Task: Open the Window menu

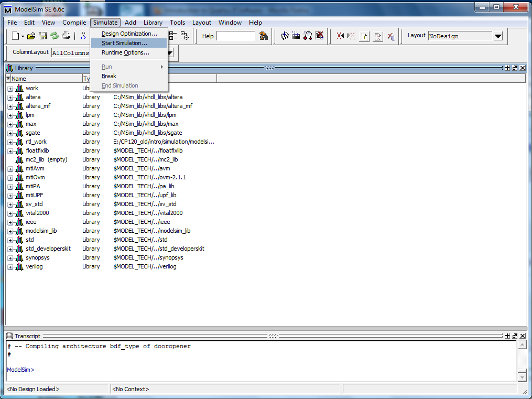Action: pos(230,23)
